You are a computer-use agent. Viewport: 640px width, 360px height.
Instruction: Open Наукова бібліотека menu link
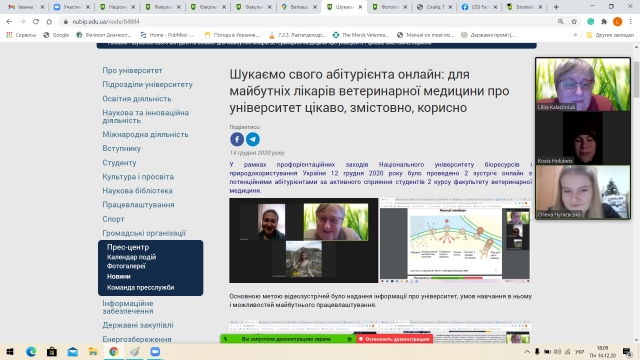(138, 191)
